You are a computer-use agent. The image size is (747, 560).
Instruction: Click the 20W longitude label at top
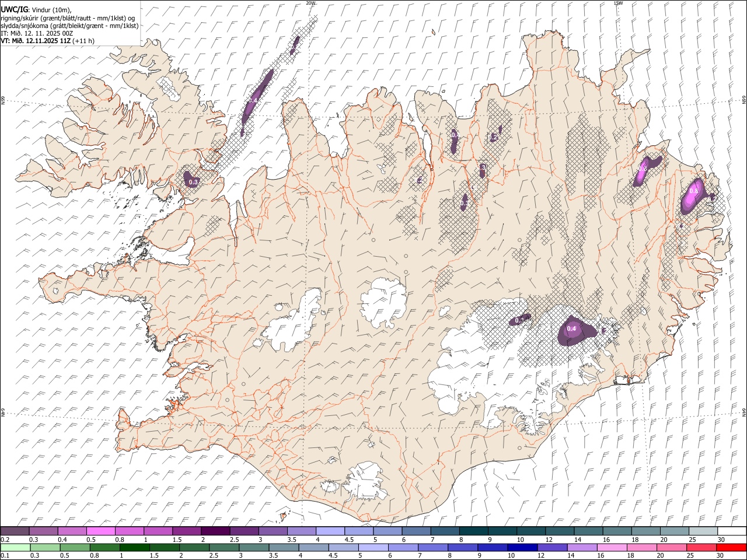point(310,3)
